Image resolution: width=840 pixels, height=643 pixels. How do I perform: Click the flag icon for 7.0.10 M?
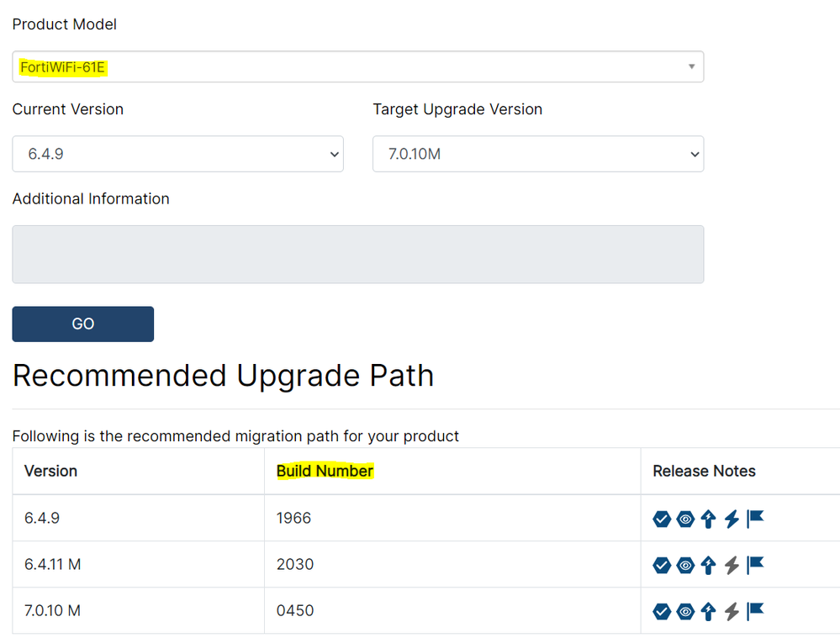755,611
